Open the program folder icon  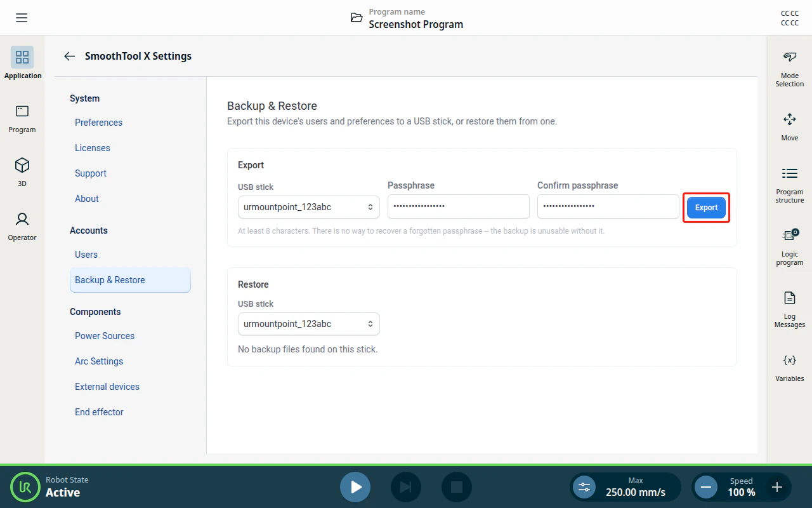[x=357, y=18]
